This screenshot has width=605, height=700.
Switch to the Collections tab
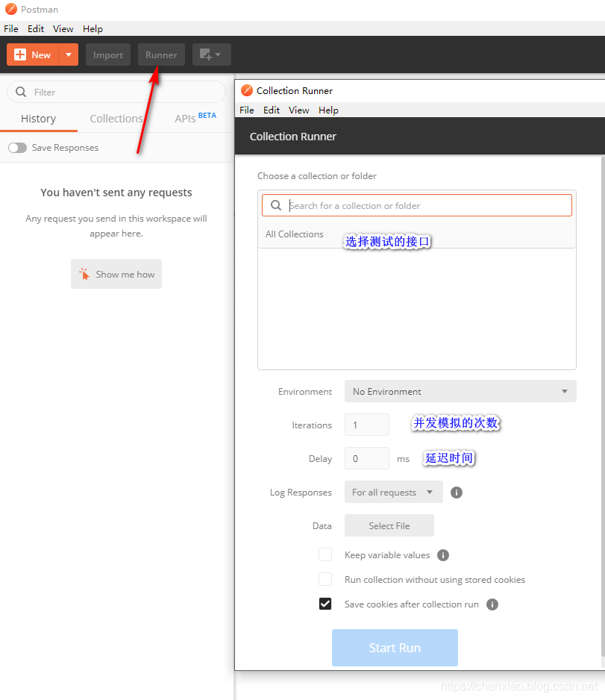[x=116, y=119]
